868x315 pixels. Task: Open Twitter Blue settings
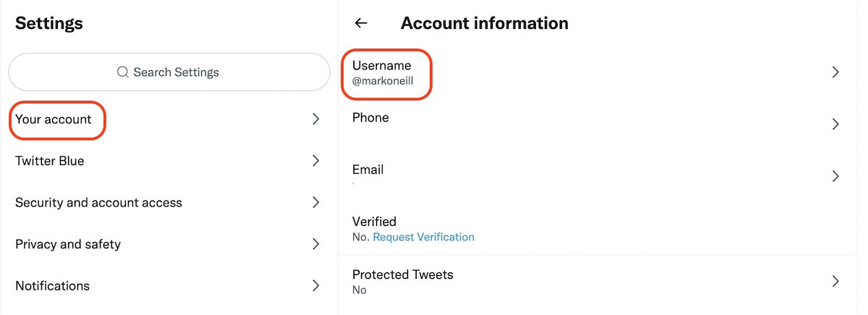pyautogui.click(x=50, y=161)
